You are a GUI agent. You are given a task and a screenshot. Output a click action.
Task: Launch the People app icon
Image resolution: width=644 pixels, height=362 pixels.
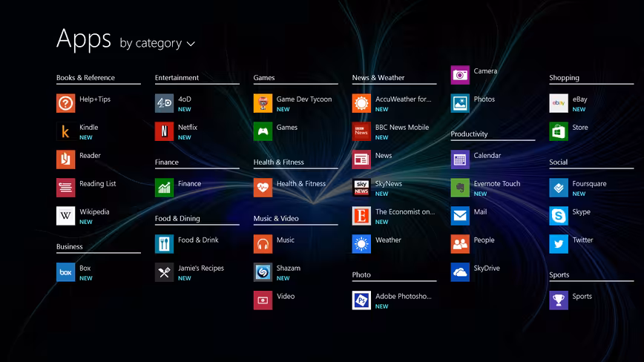pos(460,244)
